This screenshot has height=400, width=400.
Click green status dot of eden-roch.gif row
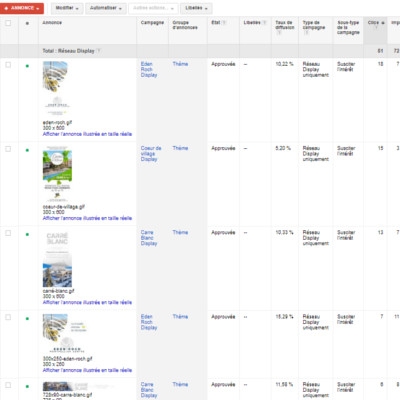pos(27,66)
